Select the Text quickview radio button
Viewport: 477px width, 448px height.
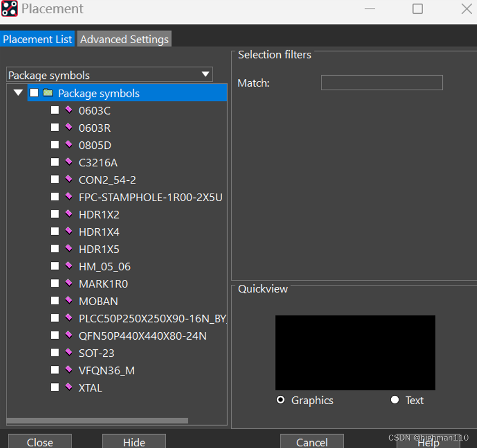pos(395,400)
